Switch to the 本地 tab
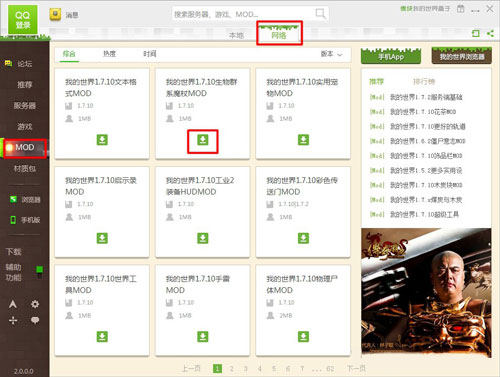The height and width of the screenshot is (377, 500). (x=236, y=35)
